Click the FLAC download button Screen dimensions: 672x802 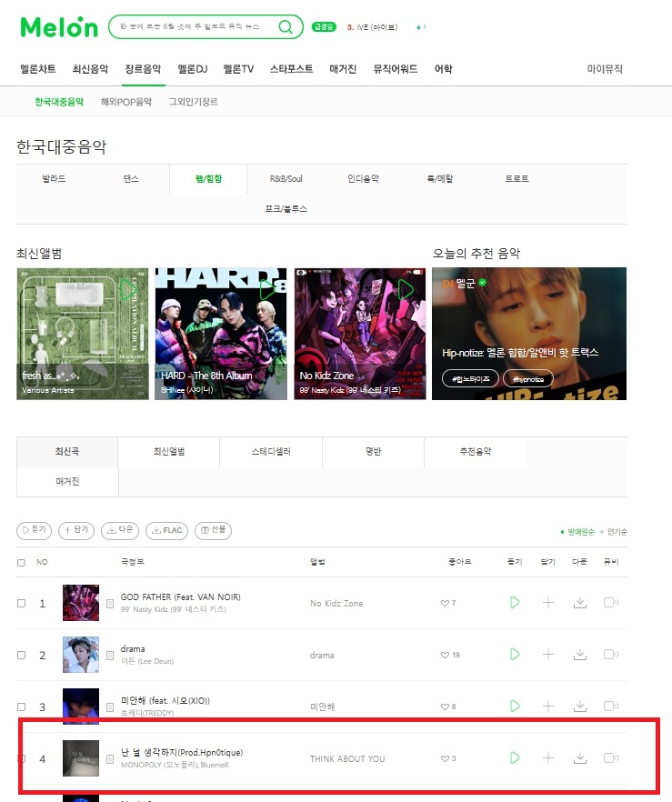click(x=166, y=530)
